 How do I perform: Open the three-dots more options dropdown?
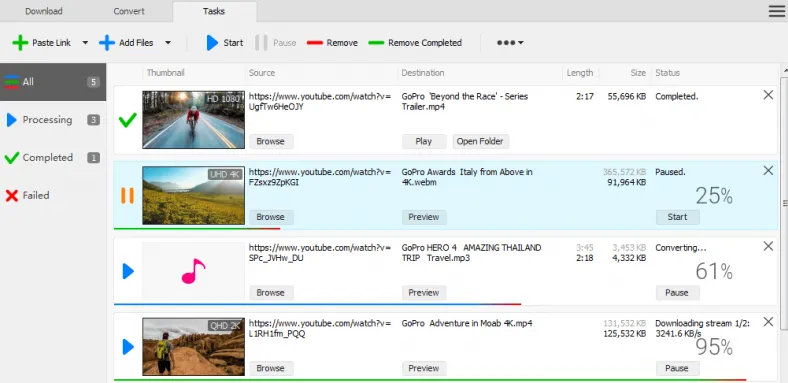coord(510,43)
